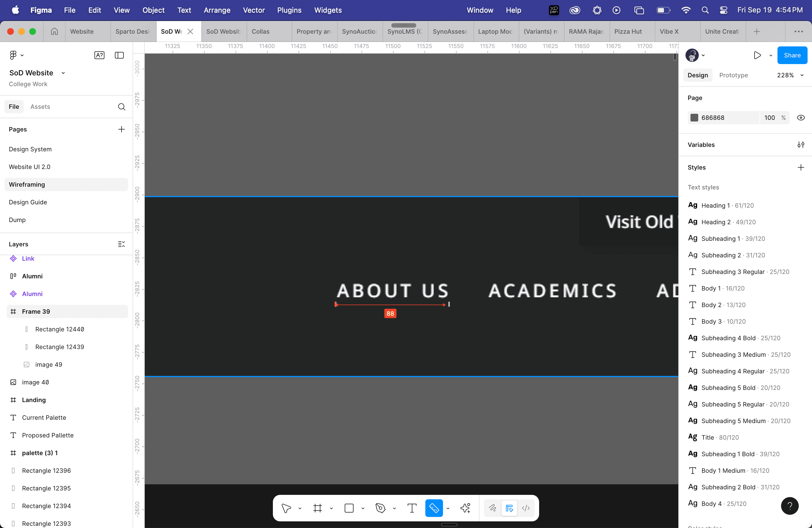This screenshot has height=528, width=812.
Task: Toggle page background color visibility eye
Action: [x=801, y=118]
